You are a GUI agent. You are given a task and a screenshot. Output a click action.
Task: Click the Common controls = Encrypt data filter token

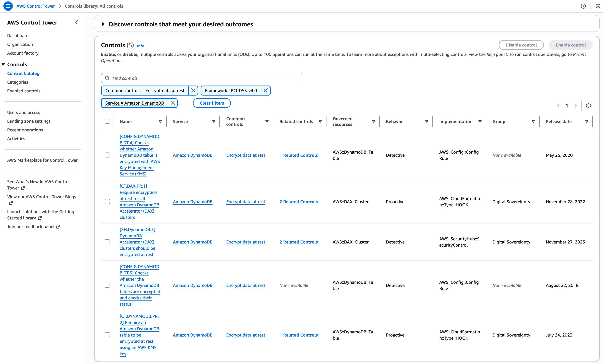(x=145, y=91)
